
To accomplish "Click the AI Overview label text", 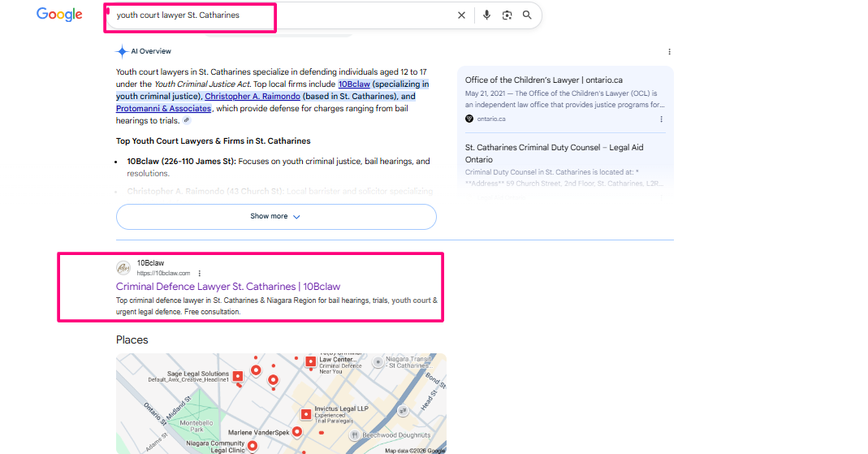I will coord(151,51).
